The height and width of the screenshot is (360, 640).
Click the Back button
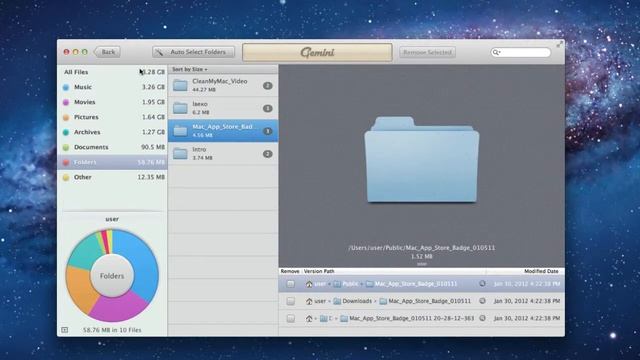107,52
